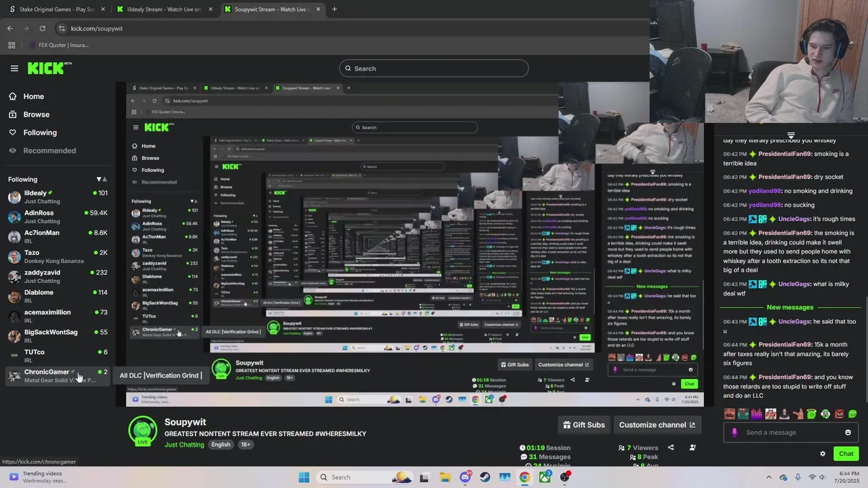868x488 pixels.
Task: Open Windows Start menu
Action: coord(304,477)
